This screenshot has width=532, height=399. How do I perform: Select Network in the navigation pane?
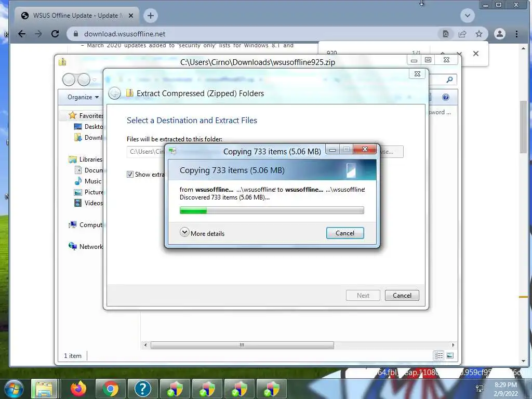pyautogui.click(x=86, y=246)
